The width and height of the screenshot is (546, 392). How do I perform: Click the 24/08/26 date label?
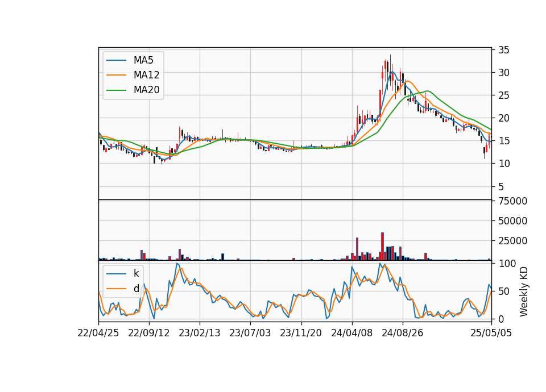coord(403,333)
